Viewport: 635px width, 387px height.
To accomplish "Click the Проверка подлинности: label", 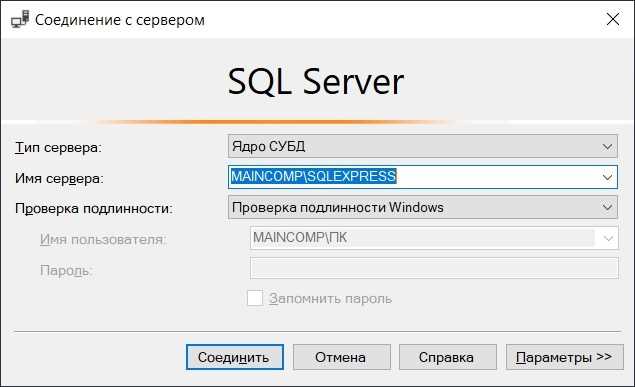I will [x=94, y=208].
